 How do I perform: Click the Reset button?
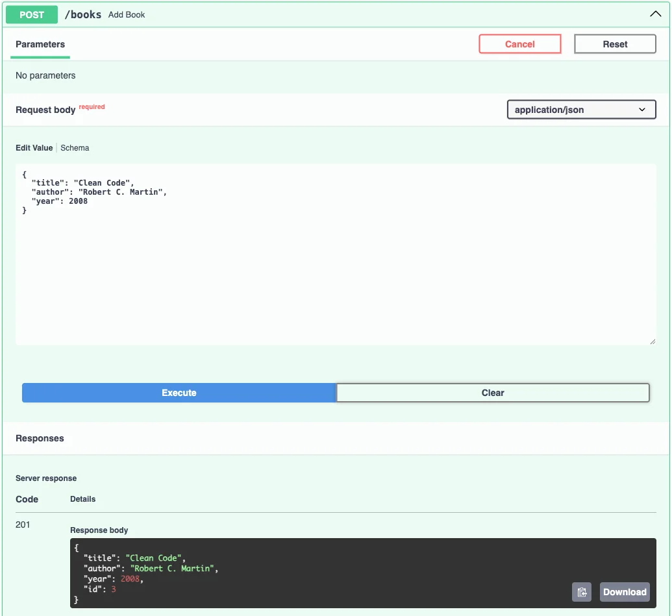(615, 44)
